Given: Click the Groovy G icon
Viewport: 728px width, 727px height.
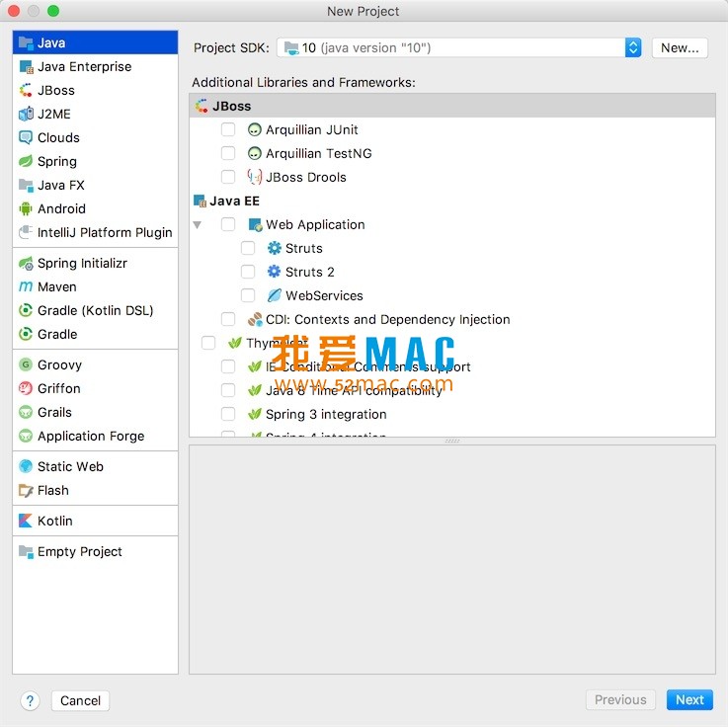Looking at the screenshot, I should [26, 364].
